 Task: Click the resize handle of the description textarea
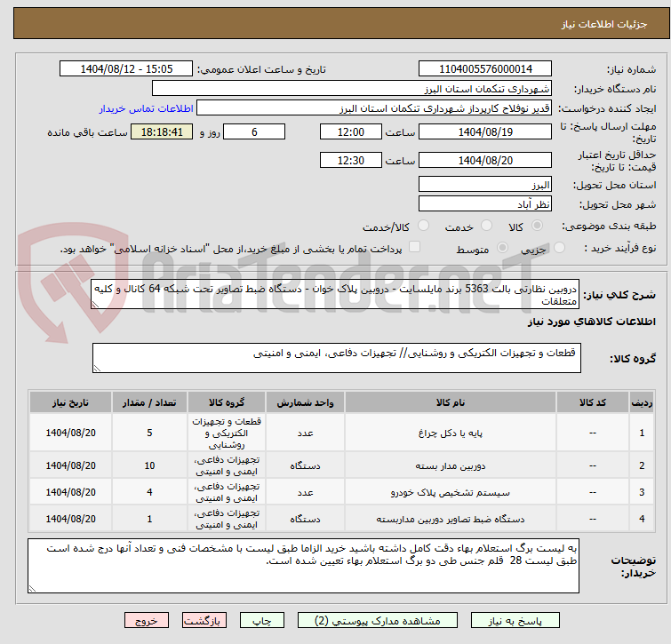[x=95, y=305]
